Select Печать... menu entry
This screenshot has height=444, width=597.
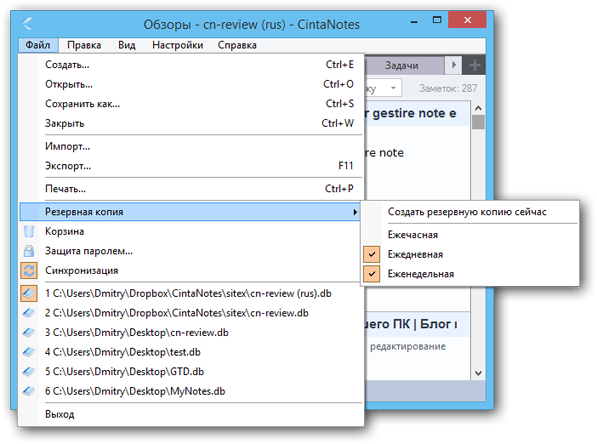tap(190, 188)
